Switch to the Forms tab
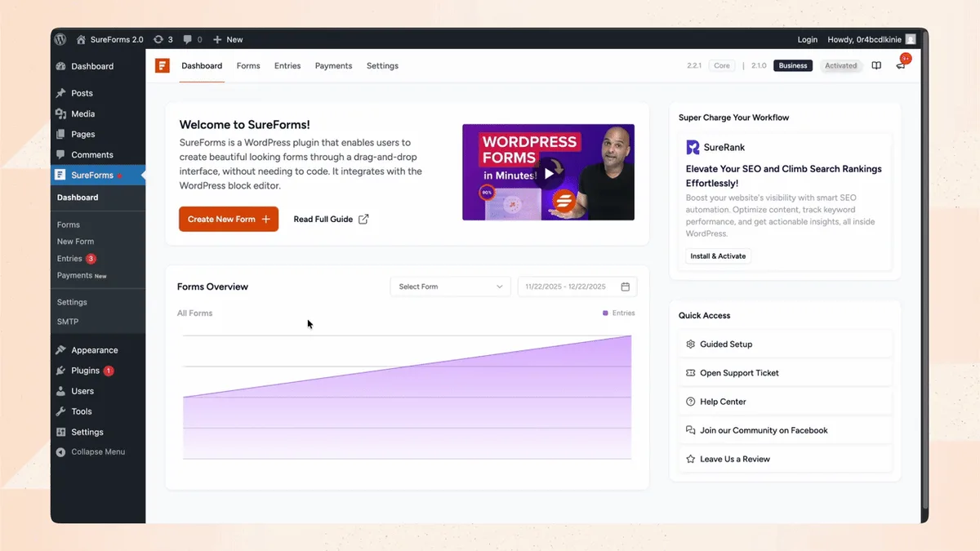 point(248,65)
